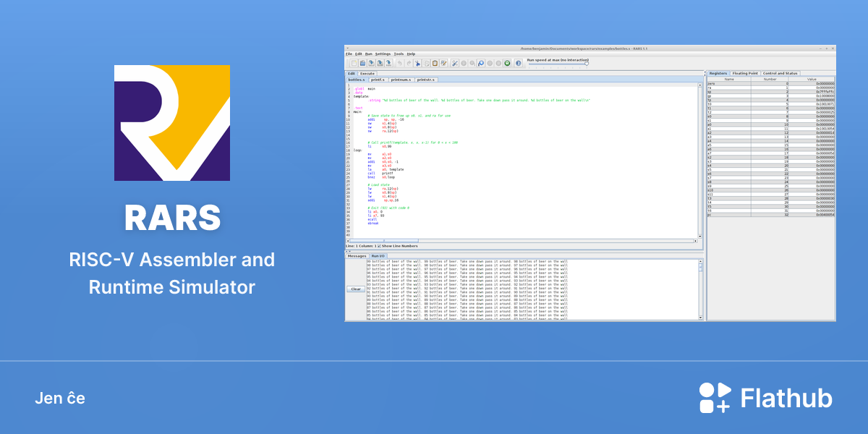Click the Dump Memory toolbar icon
868x434 pixels.
coord(388,63)
